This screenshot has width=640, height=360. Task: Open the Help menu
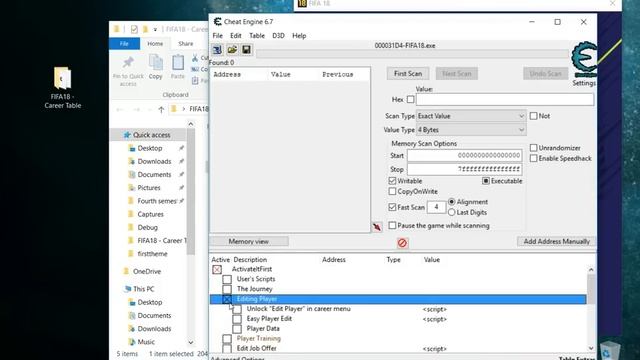click(x=299, y=36)
